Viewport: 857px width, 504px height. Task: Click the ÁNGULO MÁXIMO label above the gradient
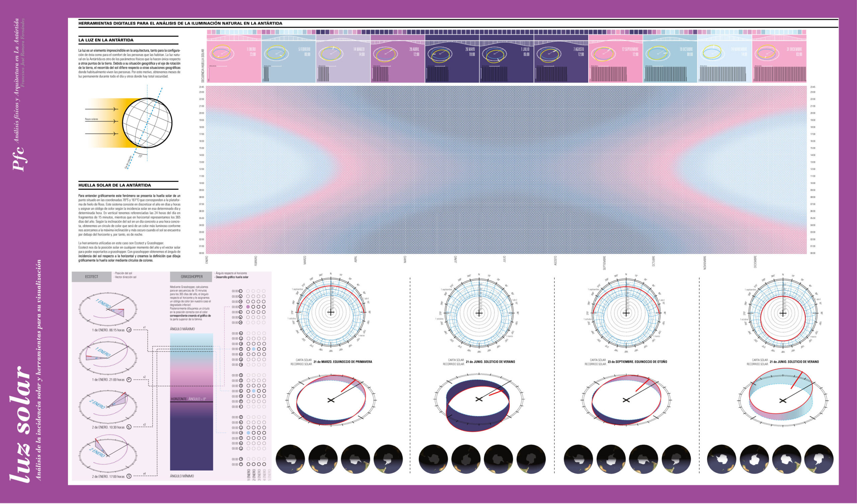click(x=182, y=329)
